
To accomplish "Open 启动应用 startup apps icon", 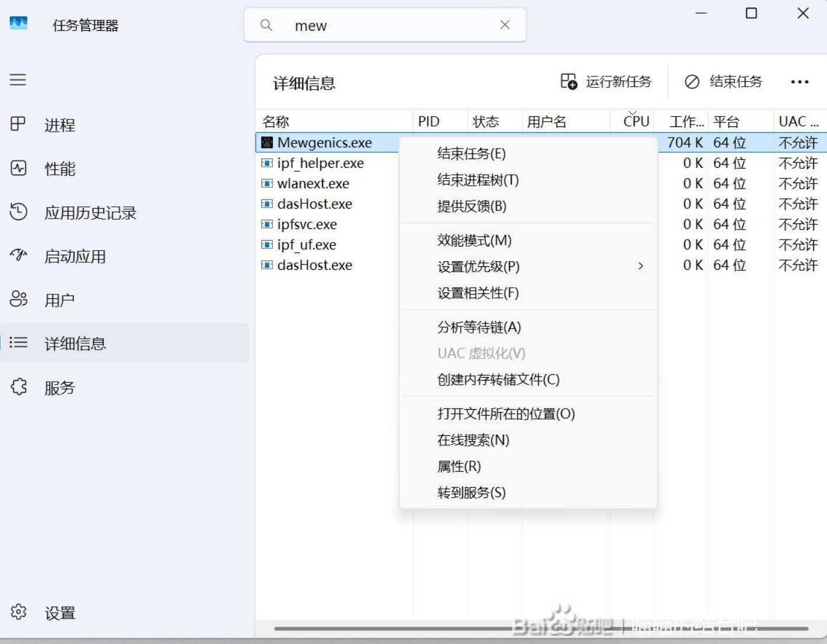I will point(18,256).
